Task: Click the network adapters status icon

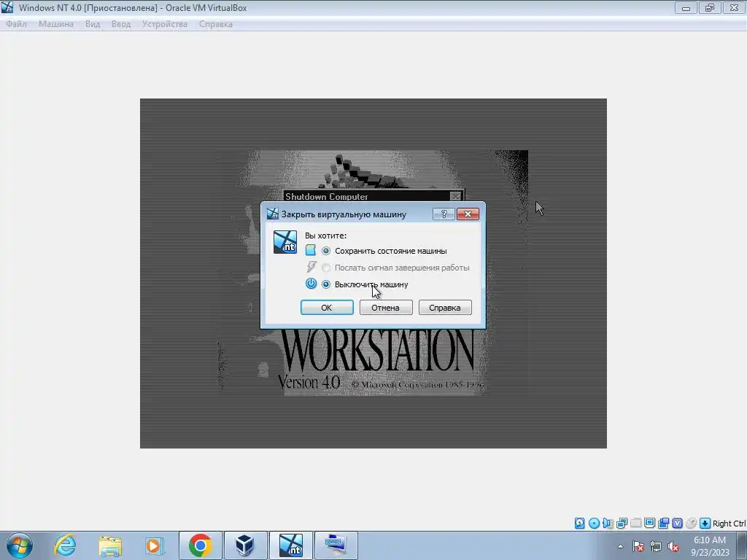Action: point(622,524)
